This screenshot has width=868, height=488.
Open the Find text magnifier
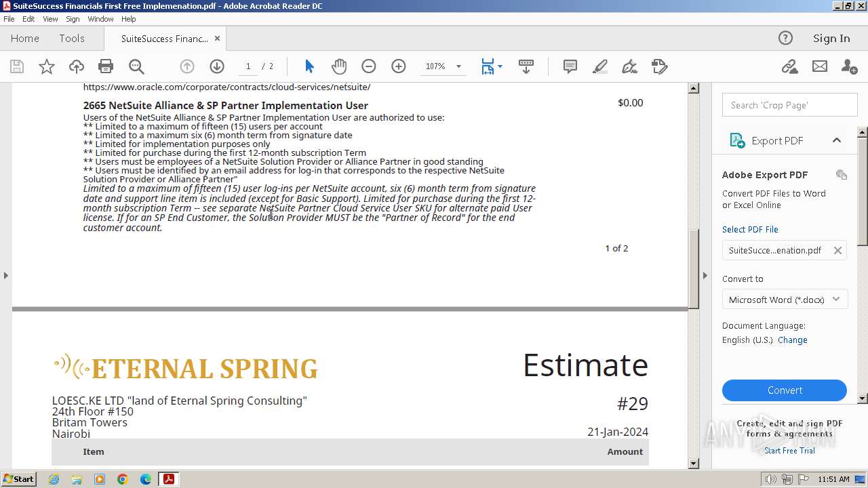[136, 66]
